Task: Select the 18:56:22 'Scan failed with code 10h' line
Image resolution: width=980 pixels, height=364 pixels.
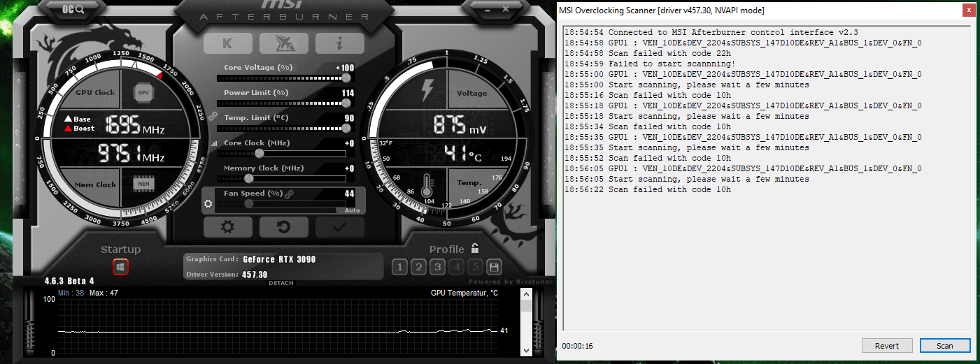Action: point(648,189)
